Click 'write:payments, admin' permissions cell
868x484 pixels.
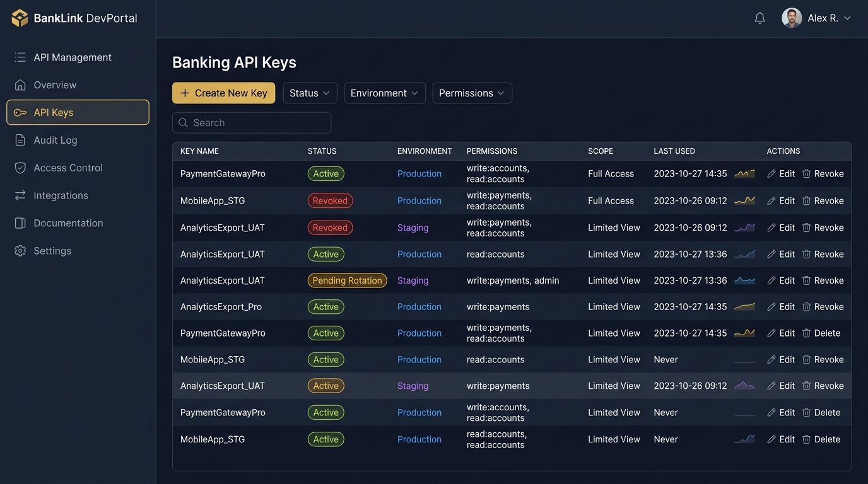[x=513, y=280]
